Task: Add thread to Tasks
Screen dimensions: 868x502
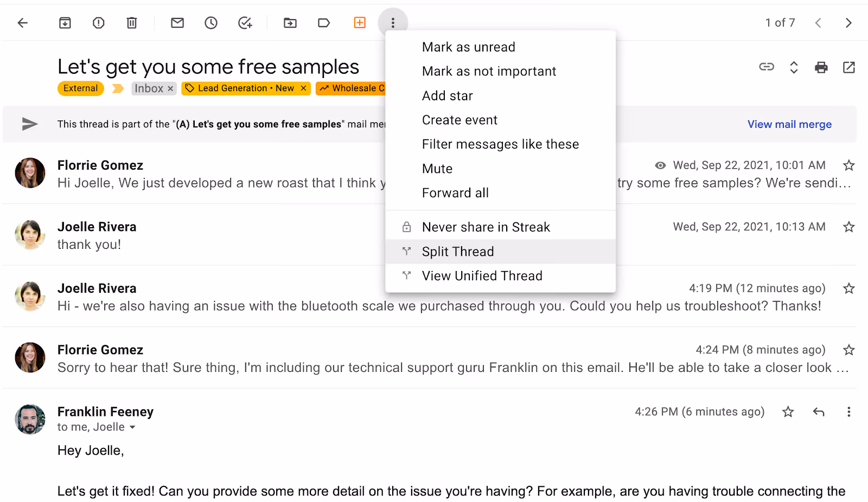Action: point(245,23)
